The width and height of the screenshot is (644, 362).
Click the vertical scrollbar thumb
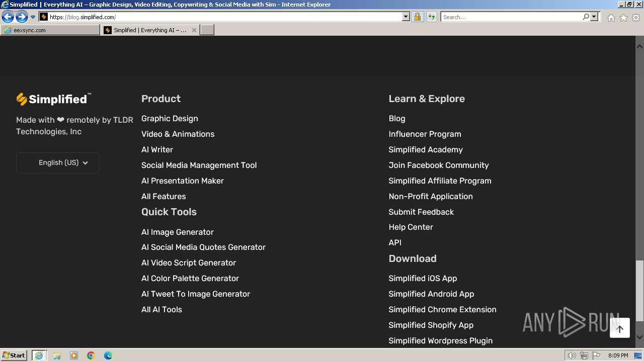click(639, 291)
